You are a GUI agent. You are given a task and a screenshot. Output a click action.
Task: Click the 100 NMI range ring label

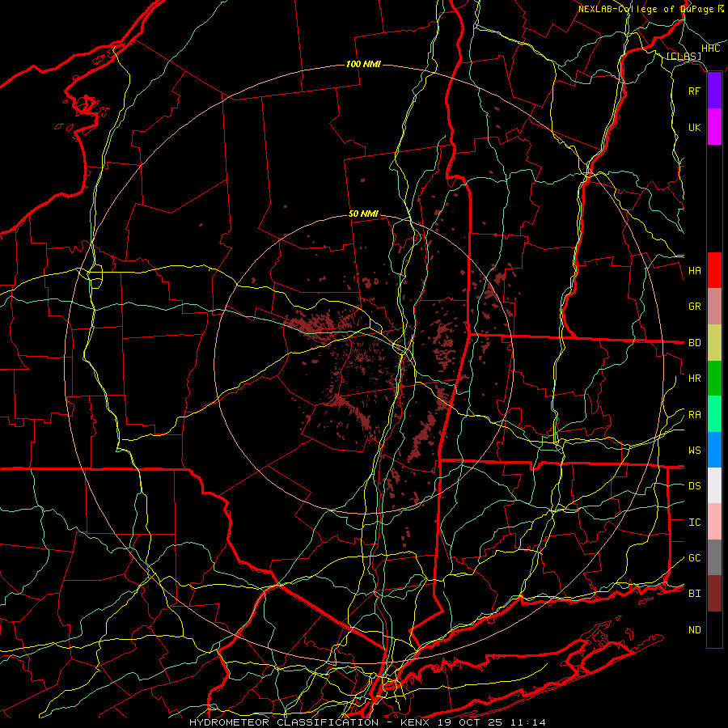coord(363,64)
